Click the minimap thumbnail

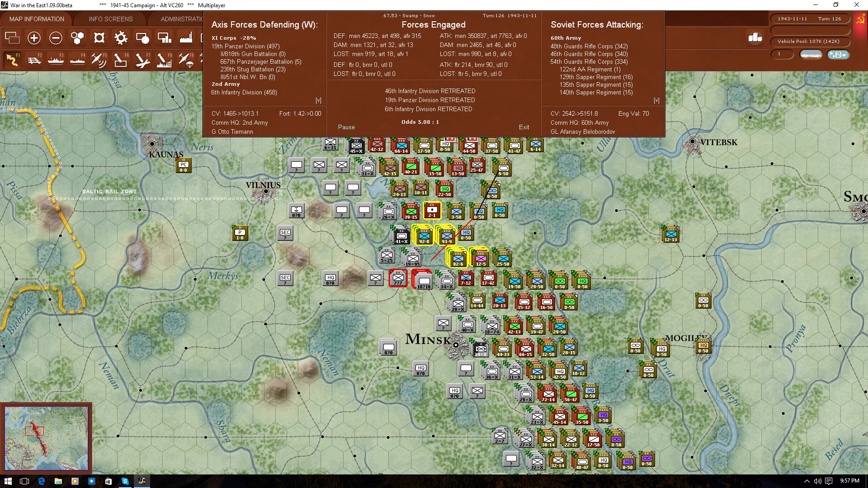click(46, 437)
